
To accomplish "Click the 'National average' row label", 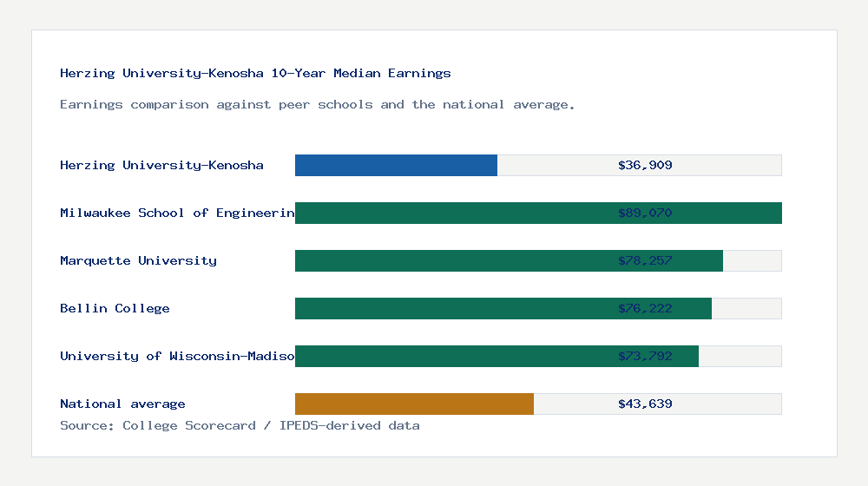I will coord(122,404).
